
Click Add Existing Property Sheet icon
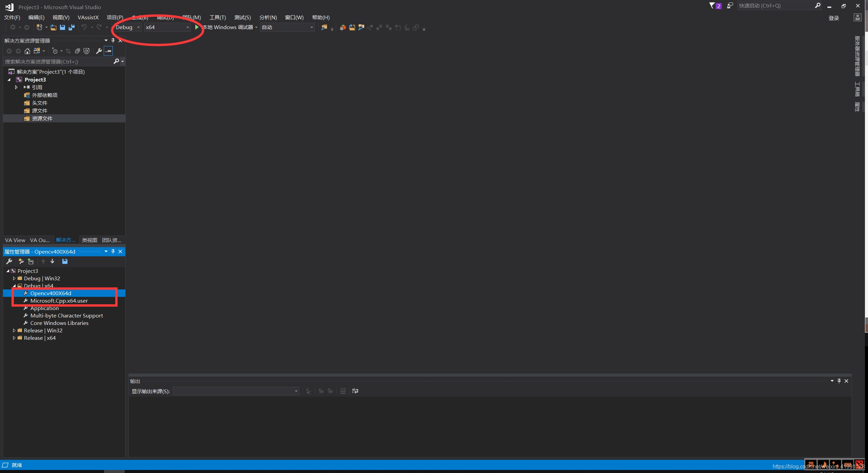pos(31,261)
